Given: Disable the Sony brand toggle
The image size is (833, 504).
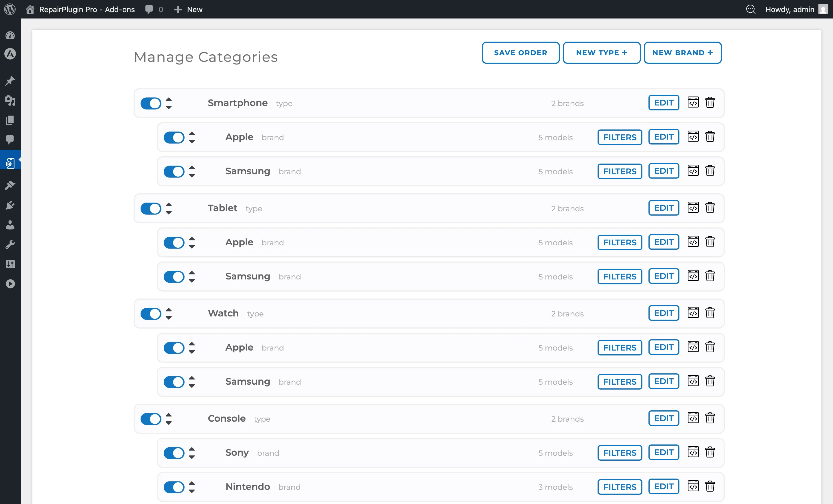Looking at the screenshot, I should (174, 453).
